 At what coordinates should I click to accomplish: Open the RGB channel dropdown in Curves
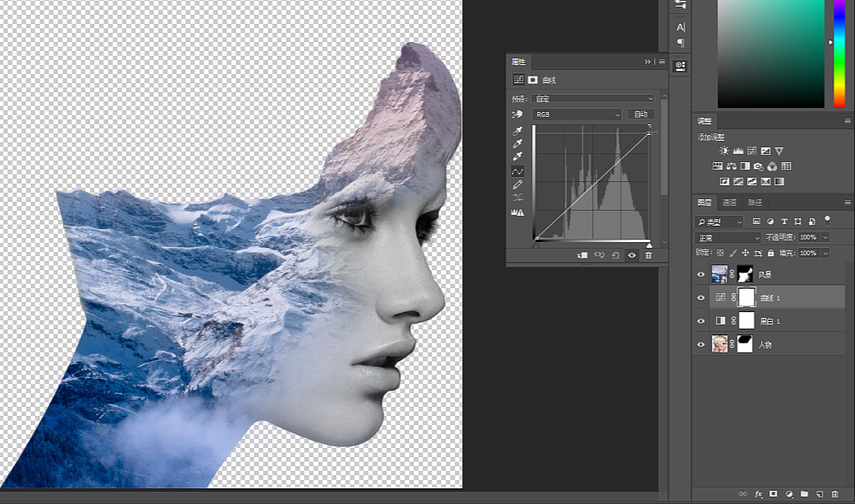click(577, 114)
